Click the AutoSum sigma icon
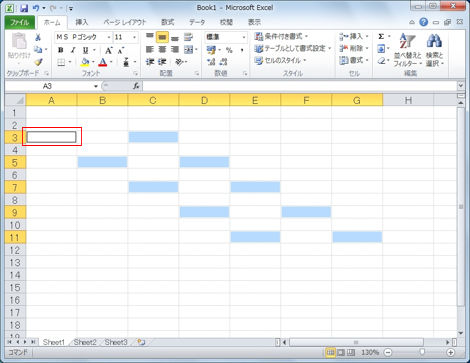This screenshot has height=363, width=470. coord(381,36)
